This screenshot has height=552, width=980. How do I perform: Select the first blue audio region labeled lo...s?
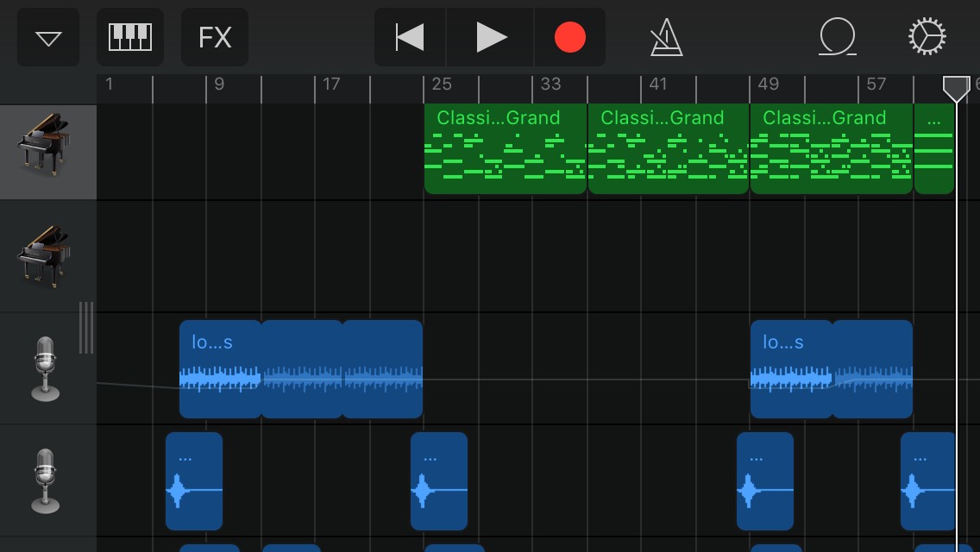220,369
